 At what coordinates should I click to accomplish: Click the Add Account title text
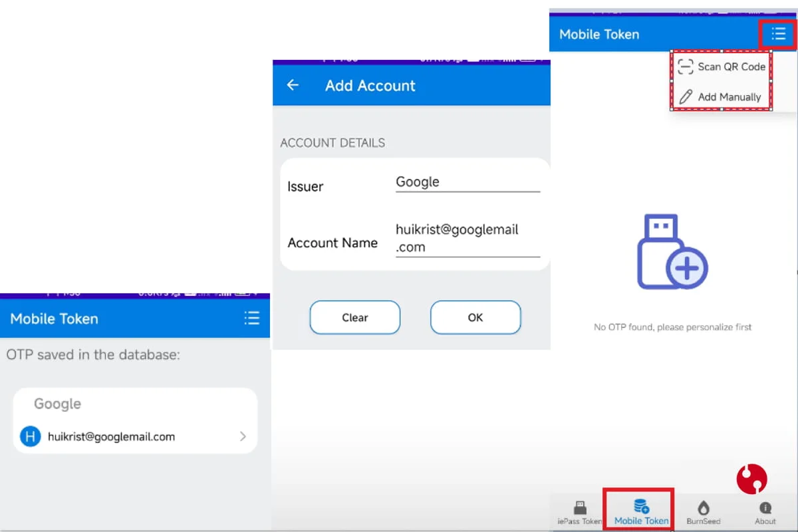[370, 86]
